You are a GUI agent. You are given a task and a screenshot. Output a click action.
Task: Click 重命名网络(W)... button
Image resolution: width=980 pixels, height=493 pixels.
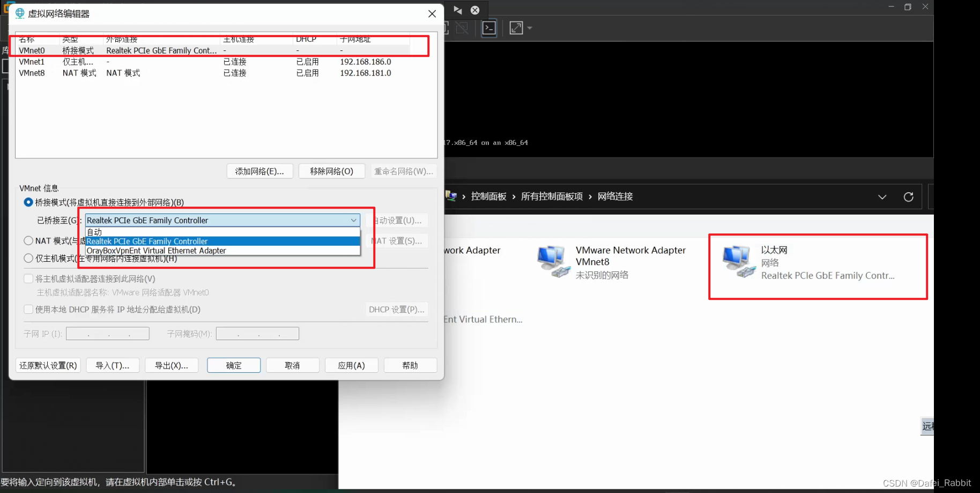click(x=403, y=171)
